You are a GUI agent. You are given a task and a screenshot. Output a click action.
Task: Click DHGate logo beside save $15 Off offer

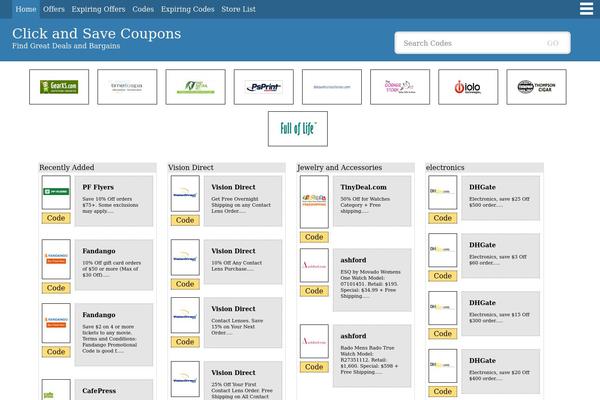coord(443,308)
